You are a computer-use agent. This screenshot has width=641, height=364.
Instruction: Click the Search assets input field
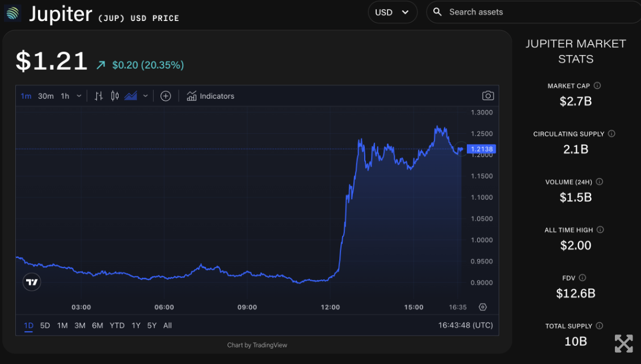click(539, 12)
